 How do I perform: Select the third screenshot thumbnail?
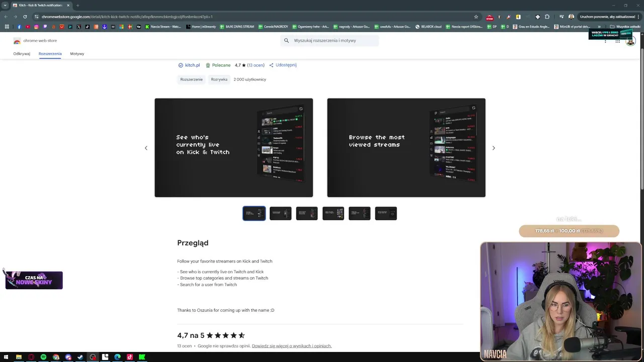(307, 213)
